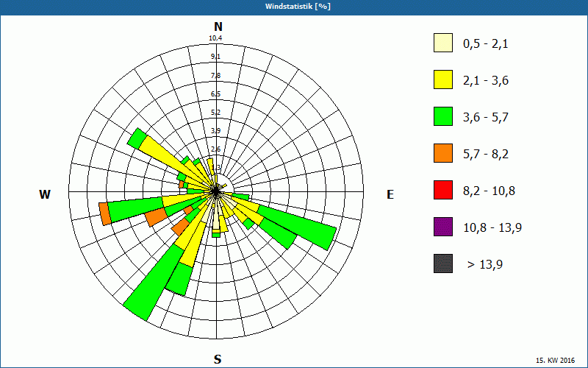588x368 pixels.
Task: Click the pale yellow 0,5 - 2,1 swatch
Action: tap(443, 43)
